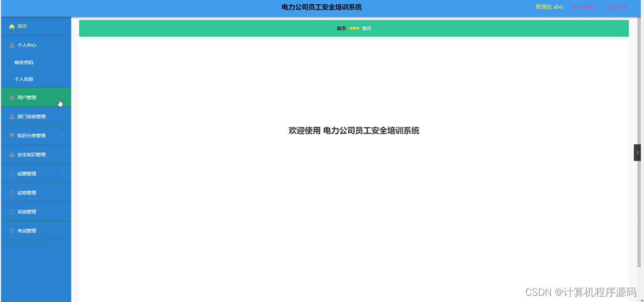Click the clock icon beside 试卷管理
644x302 pixels.
tap(12, 193)
